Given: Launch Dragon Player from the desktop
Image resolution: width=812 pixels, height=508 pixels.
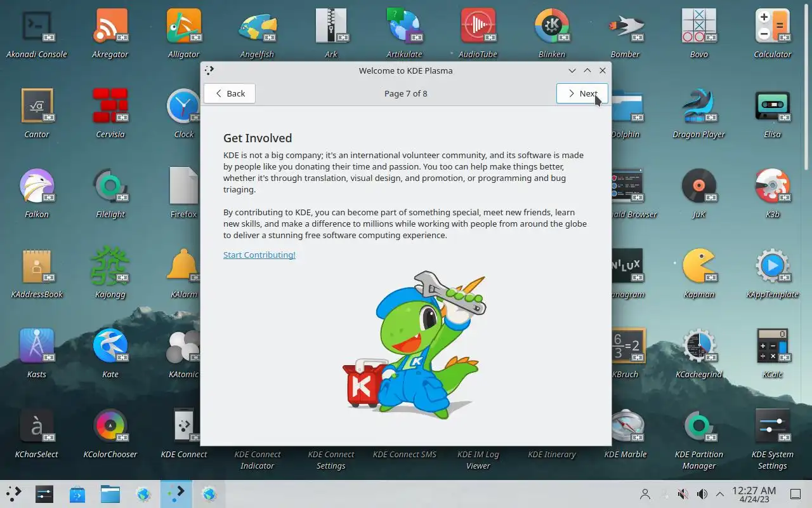Looking at the screenshot, I should 699,107.
